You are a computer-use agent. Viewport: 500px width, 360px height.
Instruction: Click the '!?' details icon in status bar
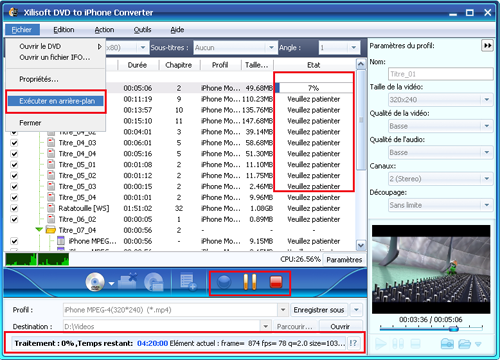point(353,343)
